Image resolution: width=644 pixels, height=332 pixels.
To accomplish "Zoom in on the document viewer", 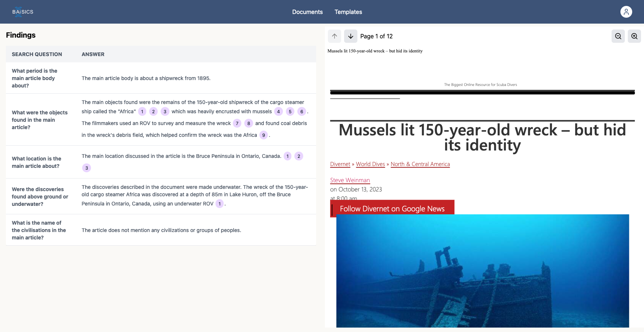I will point(634,36).
